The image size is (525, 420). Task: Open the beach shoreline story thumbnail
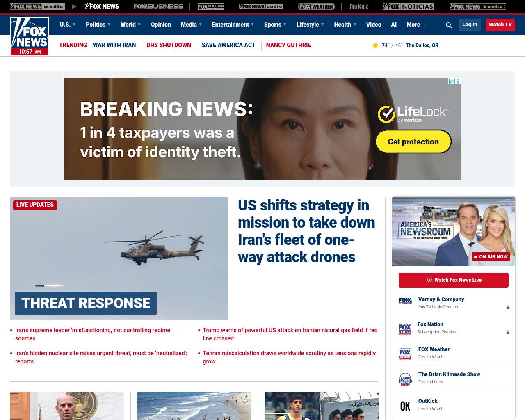pyautogui.click(x=194, y=406)
